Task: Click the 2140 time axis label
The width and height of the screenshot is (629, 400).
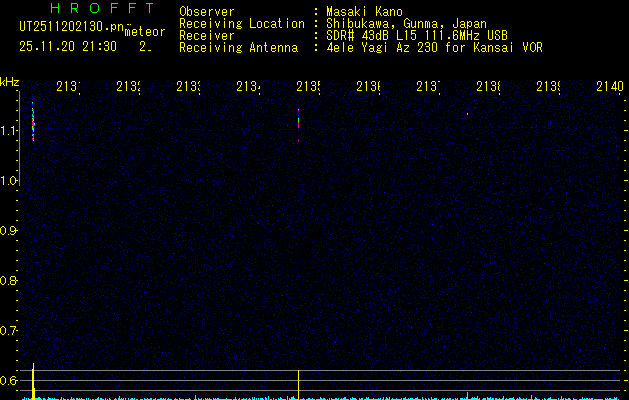Action: (607, 88)
